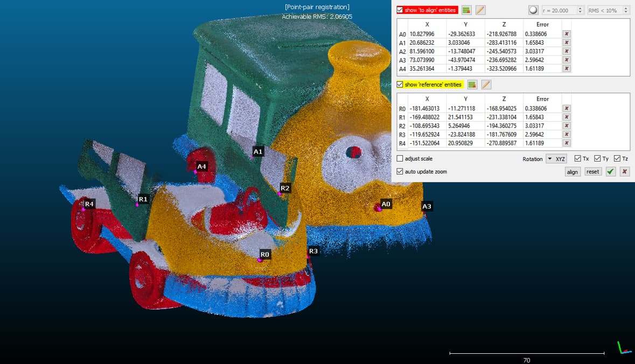Click the R0 marker label in 3D view
Viewport: 635px width, 364px height.
coord(265,254)
